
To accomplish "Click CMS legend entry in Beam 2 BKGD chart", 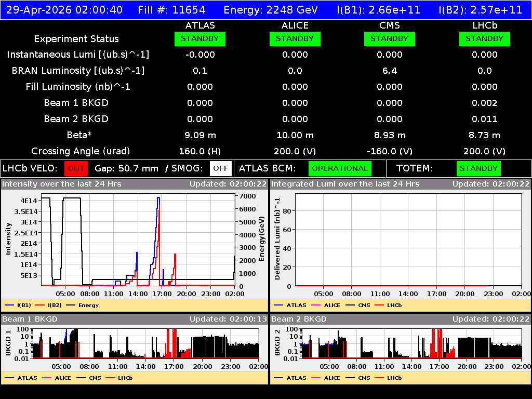I will point(358,378).
